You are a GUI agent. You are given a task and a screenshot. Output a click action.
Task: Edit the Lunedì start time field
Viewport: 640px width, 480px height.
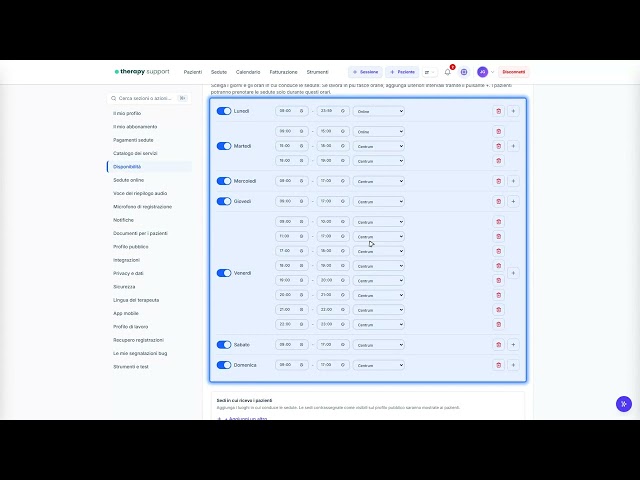[292, 111]
